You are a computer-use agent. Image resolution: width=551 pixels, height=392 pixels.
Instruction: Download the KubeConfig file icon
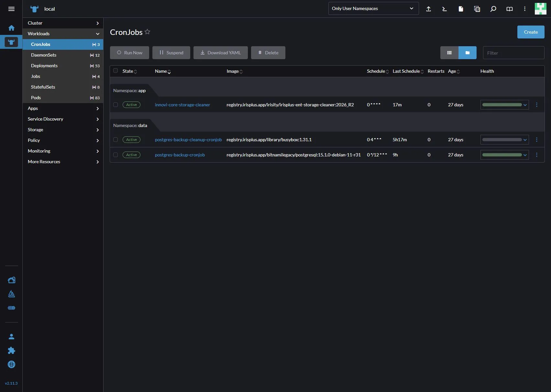[x=461, y=9]
